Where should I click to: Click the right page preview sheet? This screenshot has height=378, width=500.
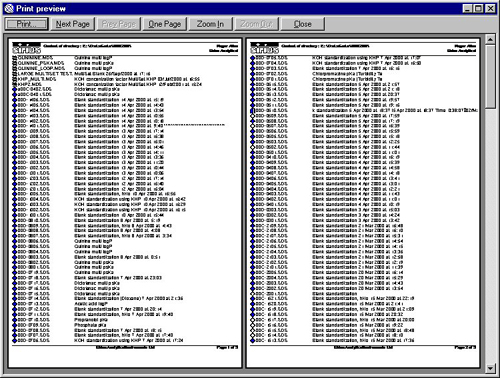click(x=363, y=203)
